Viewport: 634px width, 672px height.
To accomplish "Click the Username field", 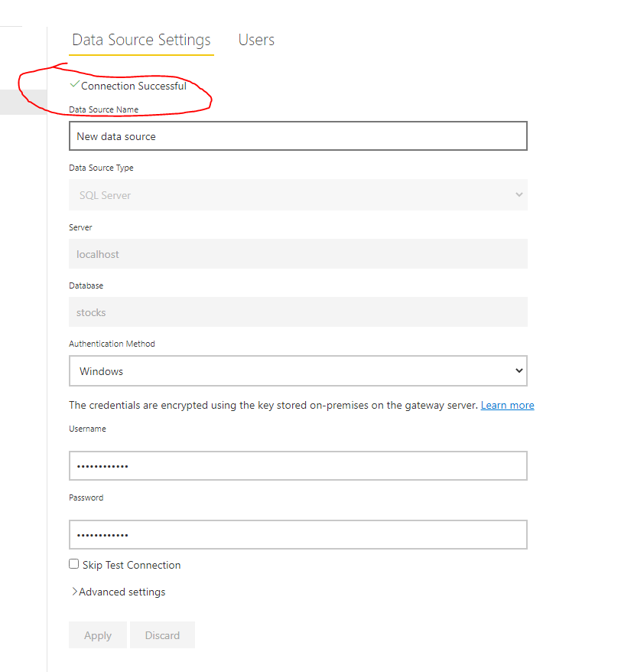I will pyautogui.click(x=298, y=465).
